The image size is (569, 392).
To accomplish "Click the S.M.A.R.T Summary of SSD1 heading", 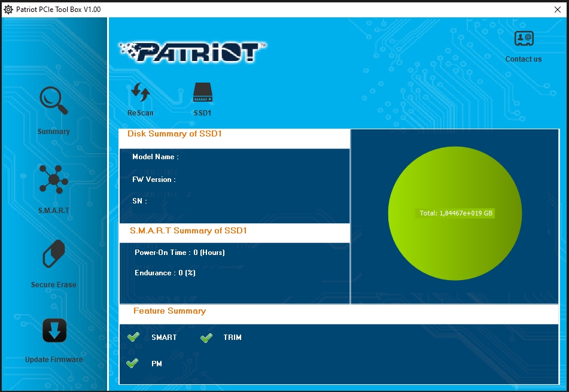I will [188, 230].
